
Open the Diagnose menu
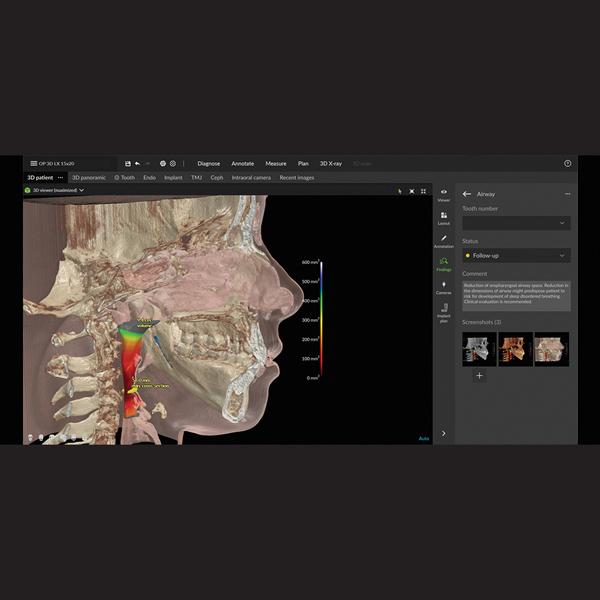(208, 163)
